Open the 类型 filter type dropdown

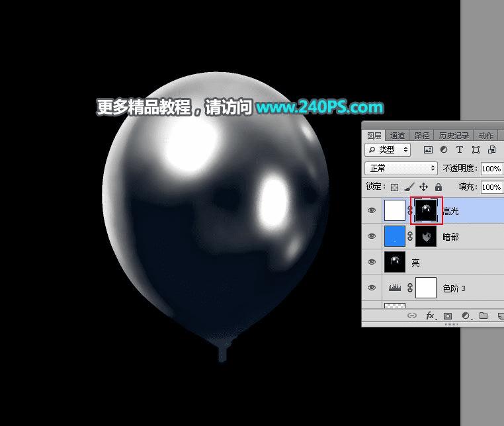click(388, 149)
